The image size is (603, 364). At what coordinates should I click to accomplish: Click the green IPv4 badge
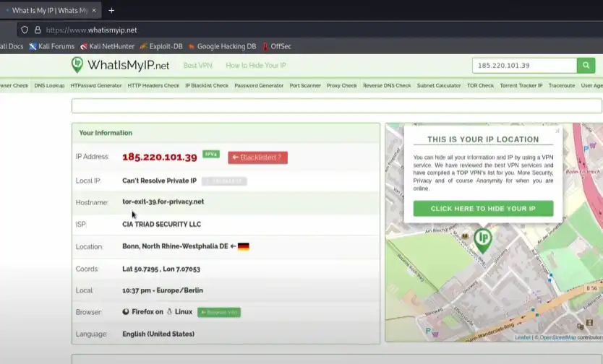coord(211,154)
